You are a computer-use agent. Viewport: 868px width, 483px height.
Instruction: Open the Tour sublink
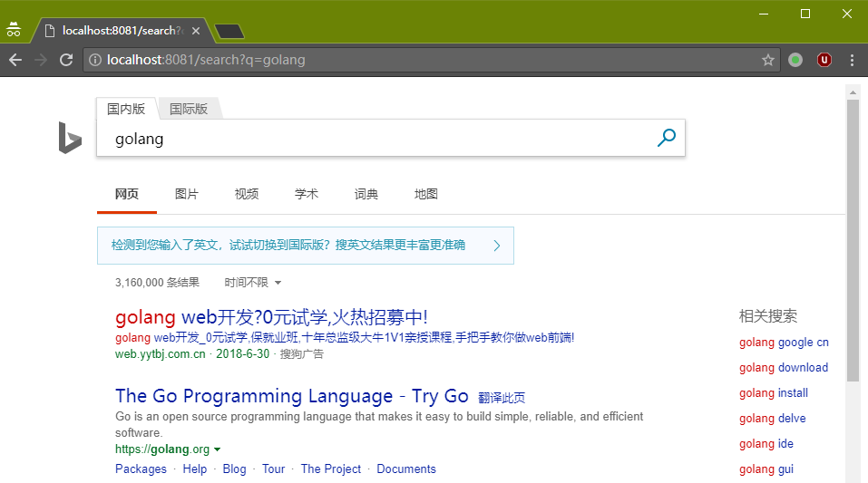[274, 469]
